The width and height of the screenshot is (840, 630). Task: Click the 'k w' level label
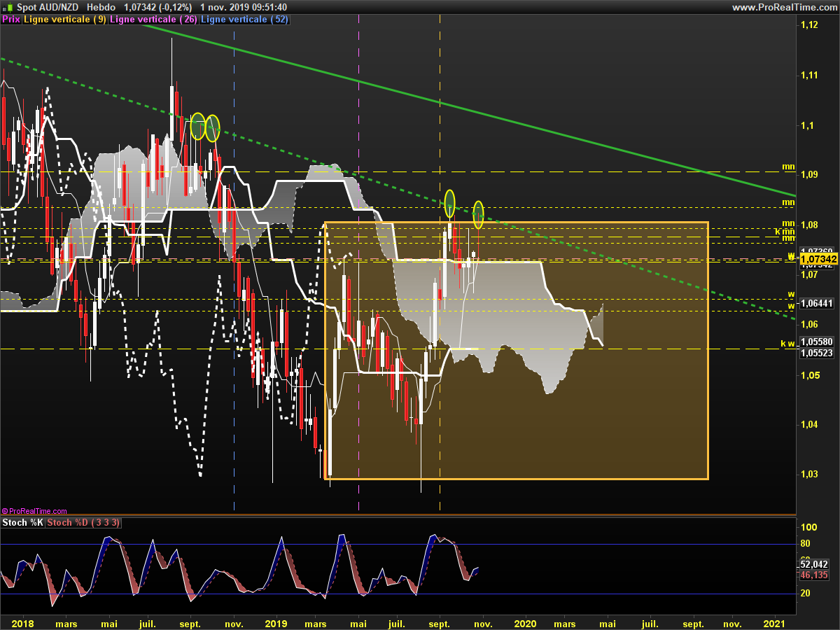click(x=787, y=344)
